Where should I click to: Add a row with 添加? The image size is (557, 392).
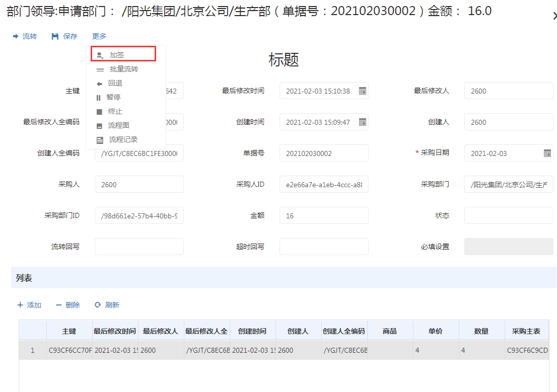[x=29, y=305]
